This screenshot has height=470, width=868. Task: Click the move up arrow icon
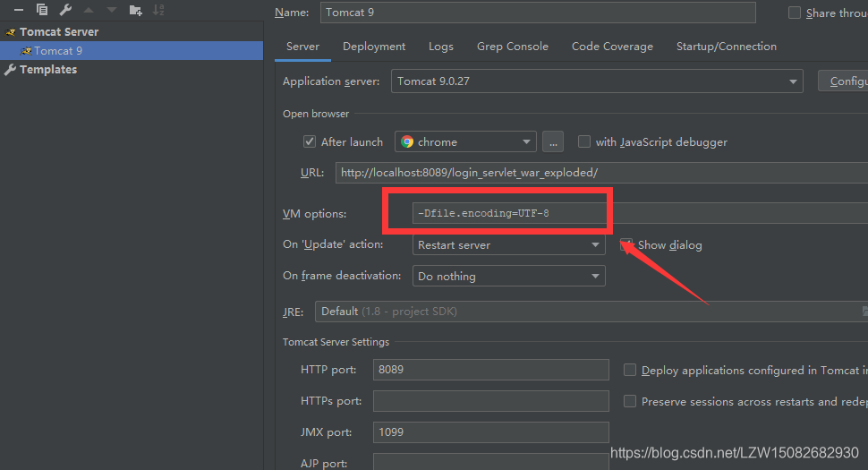point(89,10)
